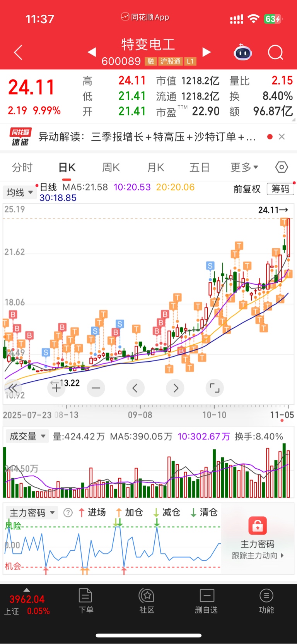Open the 主力密码 indicator dropdown
The width and height of the screenshot is (297, 644).
click(32, 513)
